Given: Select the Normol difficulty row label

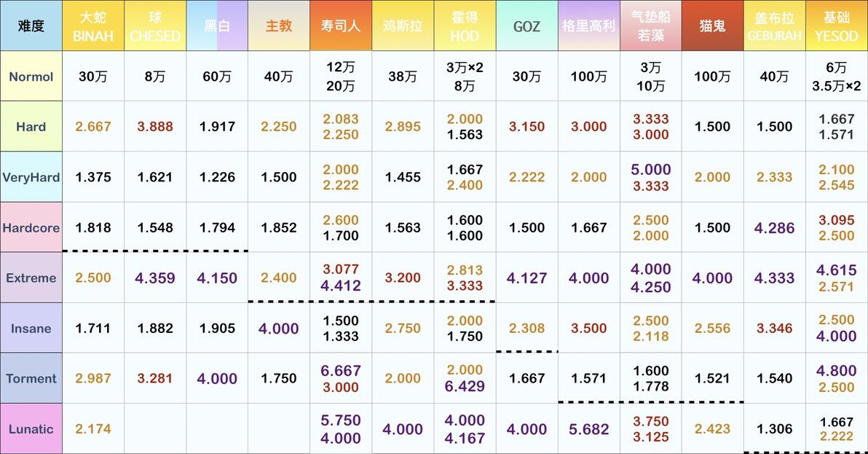Looking at the screenshot, I should click(x=31, y=77).
